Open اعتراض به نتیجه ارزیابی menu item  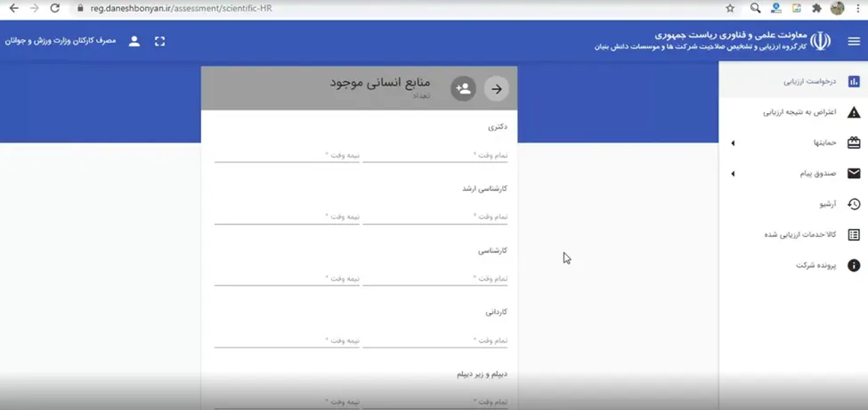point(793,112)
